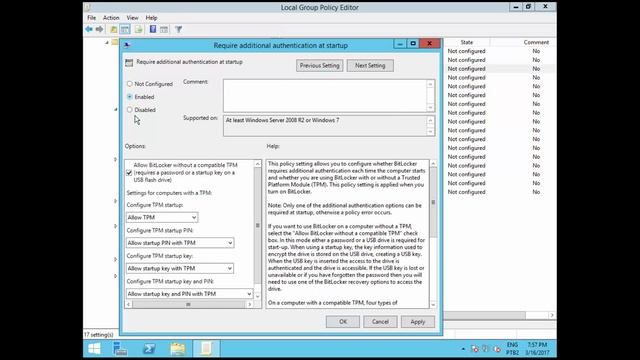Open the Configure TPM startup key dropdown
The width and height of the screenshot is (640, 360).
pos(180,269)
